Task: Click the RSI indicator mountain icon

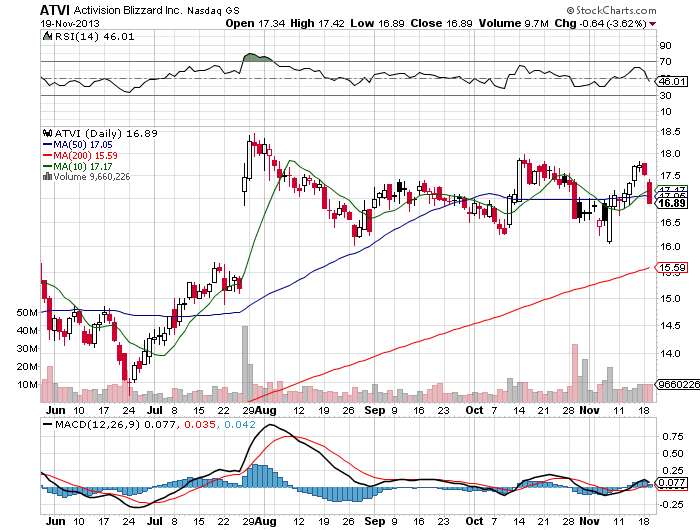Action: pyautogui.click(x=47, y=37)
